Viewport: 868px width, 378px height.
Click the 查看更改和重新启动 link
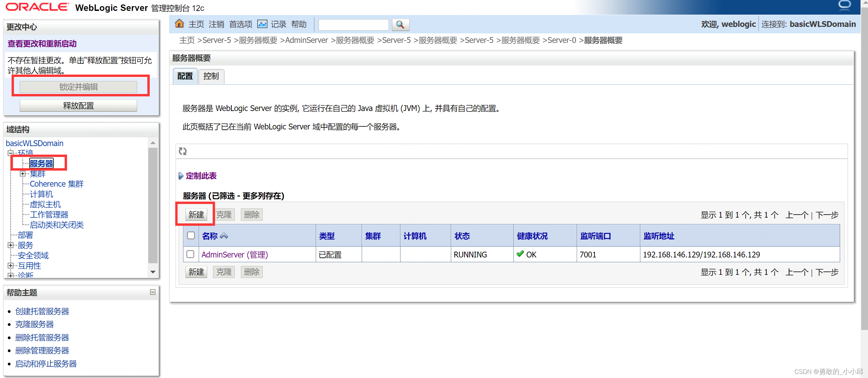click(x=42, y=44)
